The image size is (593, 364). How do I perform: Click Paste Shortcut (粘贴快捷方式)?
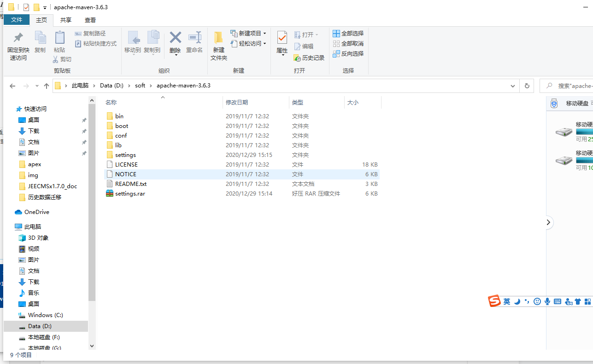[96, 44]
